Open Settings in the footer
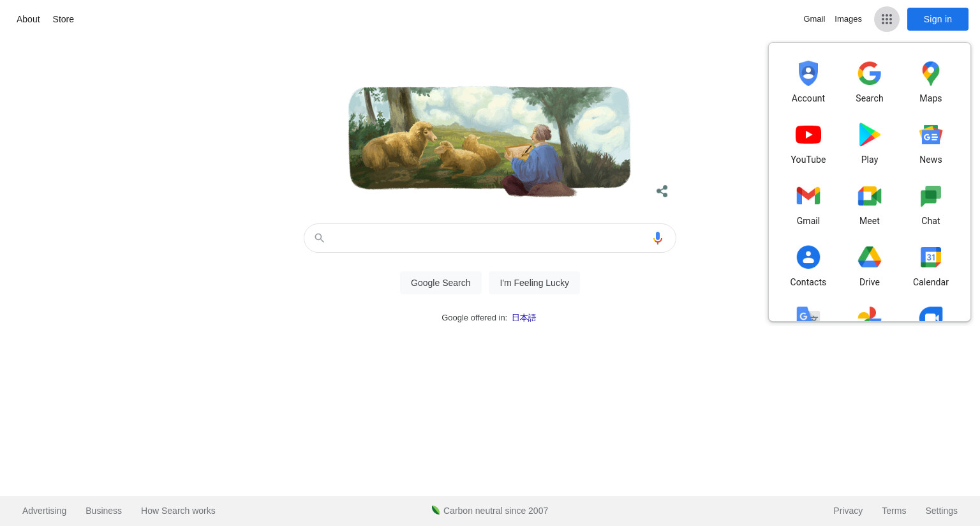Screen dimensions: 980x526 point(941,511)
